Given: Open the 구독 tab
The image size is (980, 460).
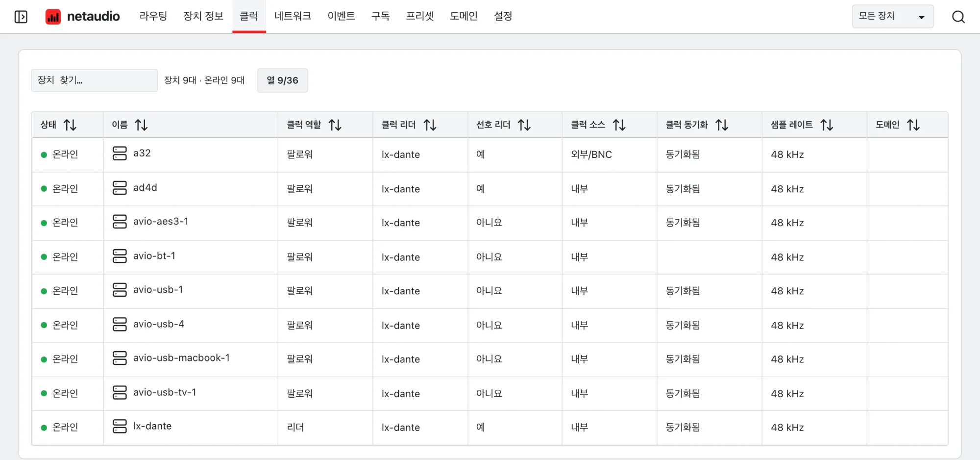Looking at the screenshot, I should click(381, 16).
